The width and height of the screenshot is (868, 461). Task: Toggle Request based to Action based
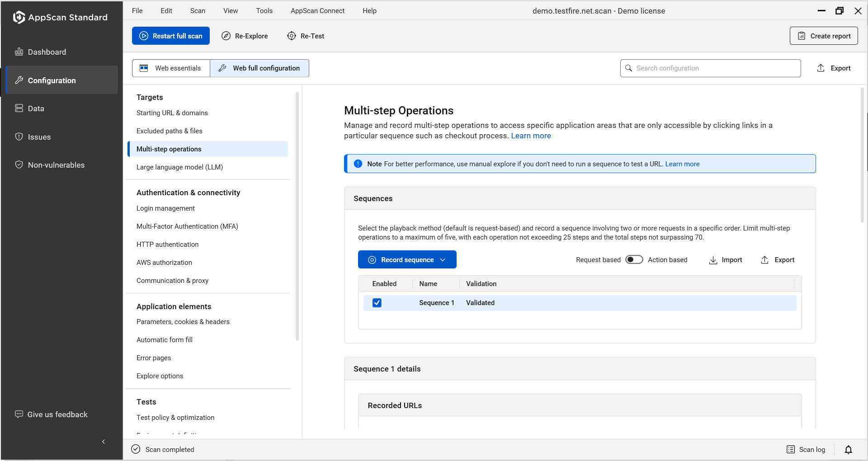pos(634,259)
